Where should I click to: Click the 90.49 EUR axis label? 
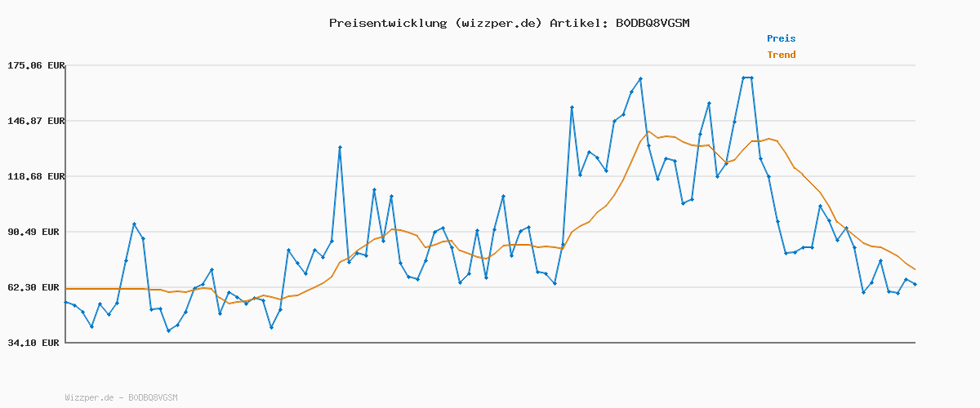pos(37,232)
